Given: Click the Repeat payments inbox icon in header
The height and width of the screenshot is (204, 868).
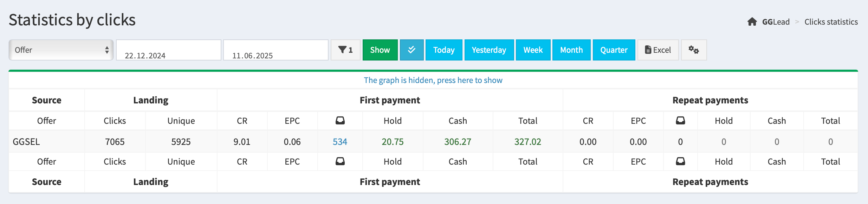Looking at the screenshot, I should click(680, 121).
